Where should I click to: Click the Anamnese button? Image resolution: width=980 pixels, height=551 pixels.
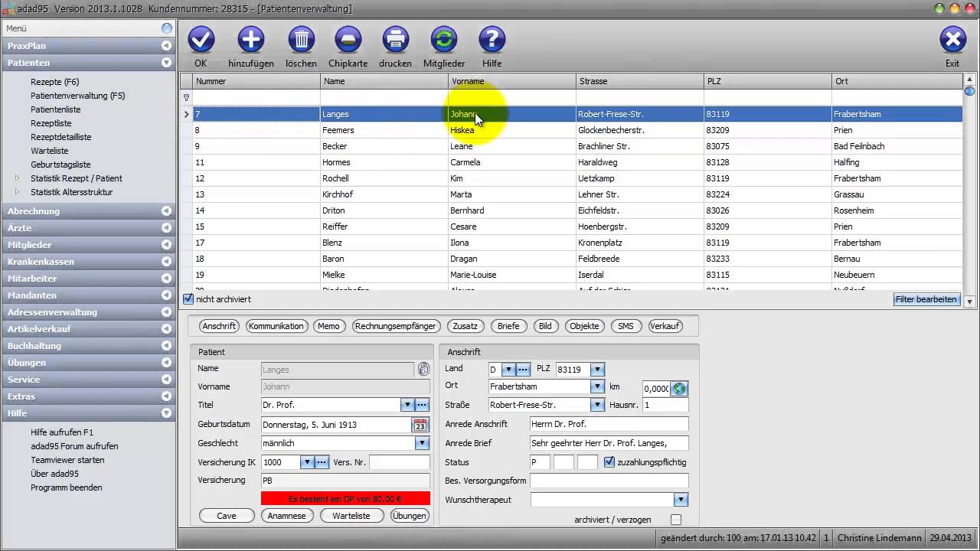pyautogui.click(x=287, y=516)
